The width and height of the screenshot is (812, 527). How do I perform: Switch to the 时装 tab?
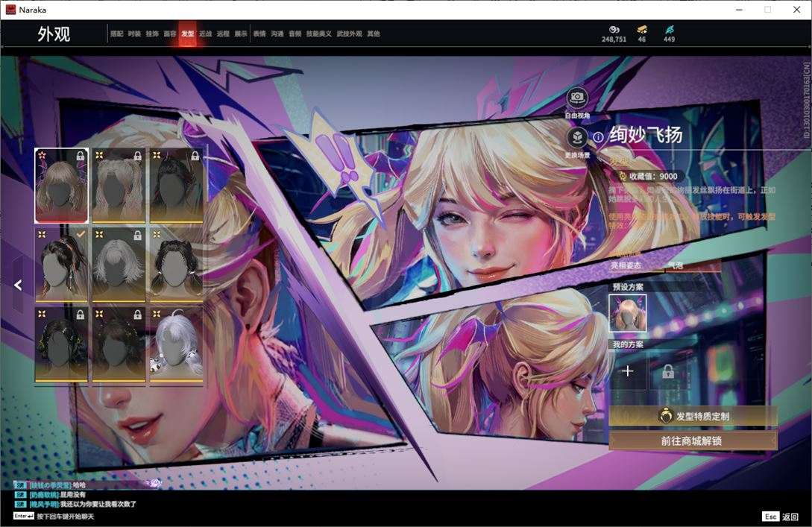coord(135,34)
